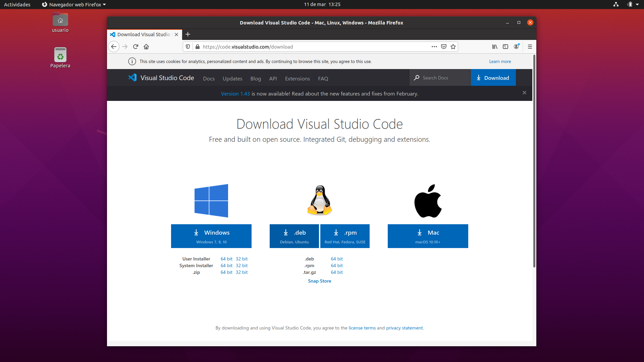Download the .deb Debian, Ubuntu package
The image size is (644, 362).
(294, 236)
